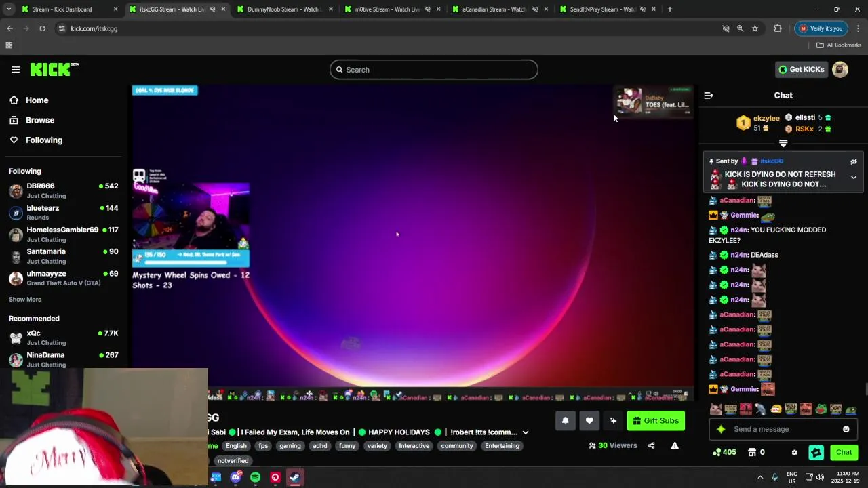Expand leaderboard arrow below top gifters
The height and width of the screenshot is (488, 868).
[783, 143]
